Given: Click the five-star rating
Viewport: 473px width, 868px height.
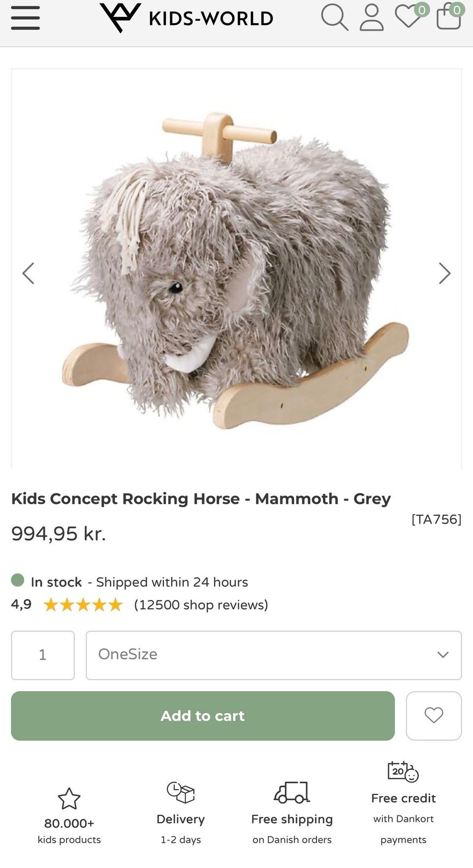Looking at the screenshot, I should 83,605.
